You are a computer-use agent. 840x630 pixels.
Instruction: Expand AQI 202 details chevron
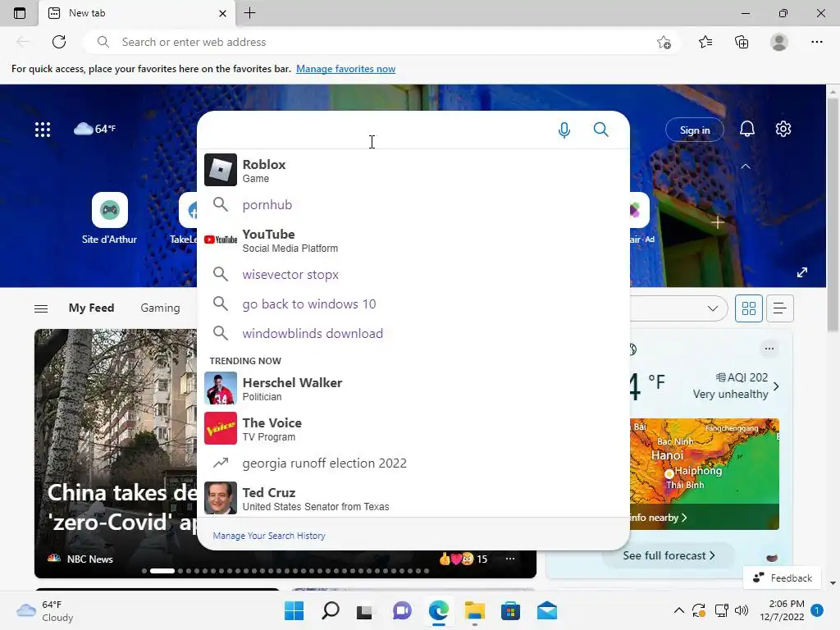(776, 386)
